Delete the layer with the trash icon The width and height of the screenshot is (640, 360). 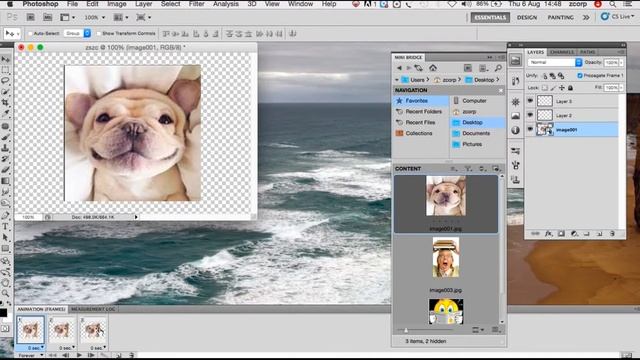[612, 233]
